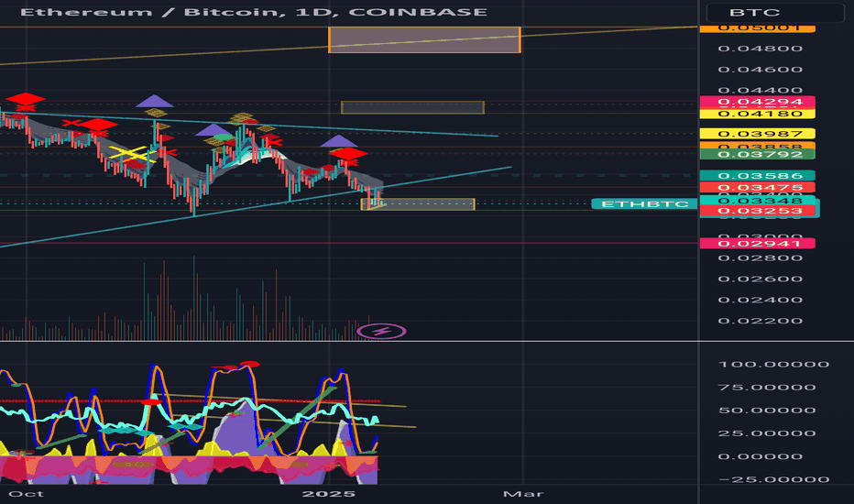
Task: Click the 0.03253 red price label
Action: coord(760,212)
